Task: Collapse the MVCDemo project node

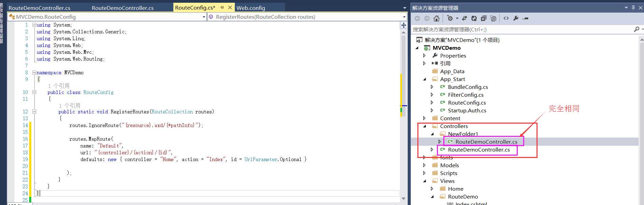Action: click(x=417, y=48)
